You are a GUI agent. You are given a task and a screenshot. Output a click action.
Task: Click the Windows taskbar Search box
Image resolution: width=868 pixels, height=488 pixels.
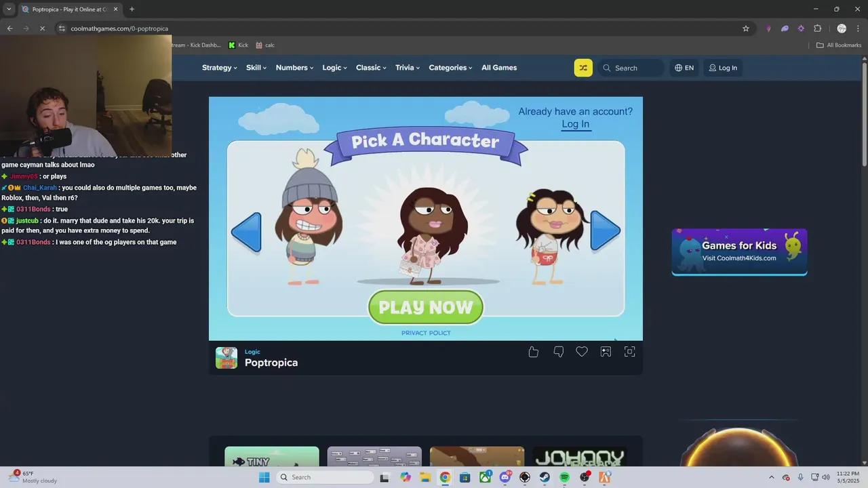pyautogui.click(x=325, y=477)
